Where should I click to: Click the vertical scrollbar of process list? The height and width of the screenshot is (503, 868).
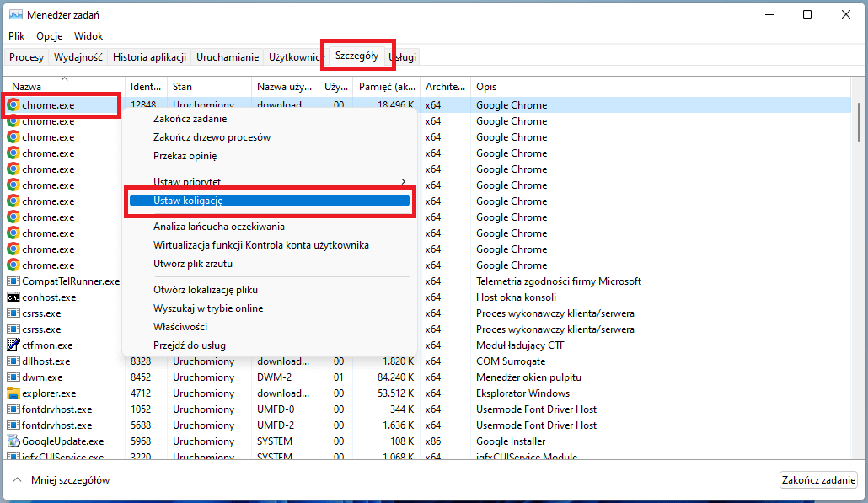click(x=859, y=121)
